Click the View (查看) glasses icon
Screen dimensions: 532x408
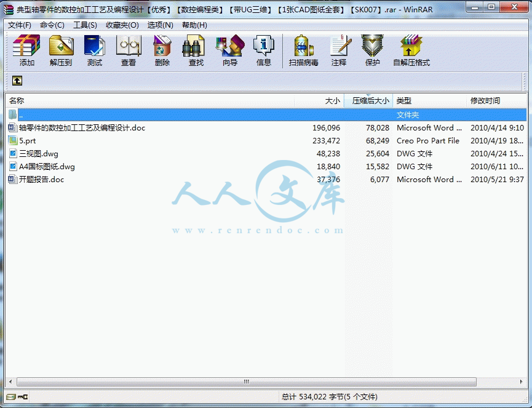[129, 46]
